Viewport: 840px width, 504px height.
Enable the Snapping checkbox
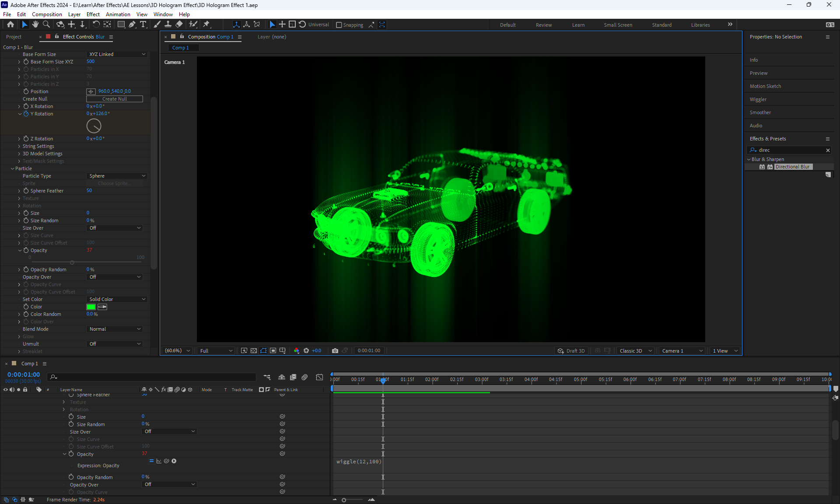pos(339,25)
